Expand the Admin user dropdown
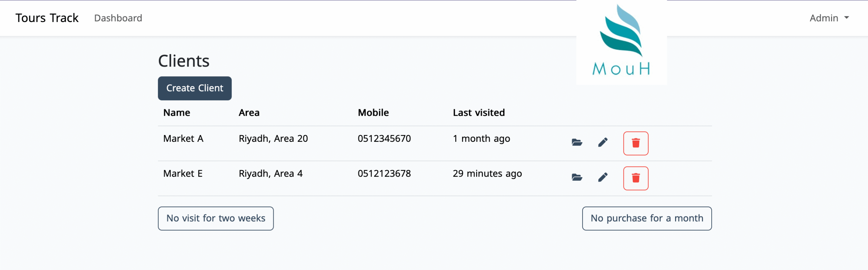Screen dimensions: 868x270 click(829, 18)
